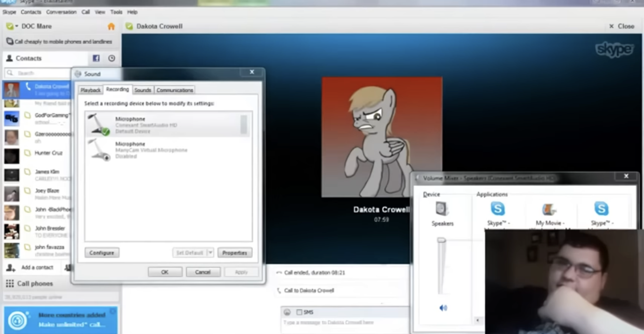Click Dakota Crowell's contact avatar in list
The width and height of the screenshot is (644, 334).
(x=12, y=89)
